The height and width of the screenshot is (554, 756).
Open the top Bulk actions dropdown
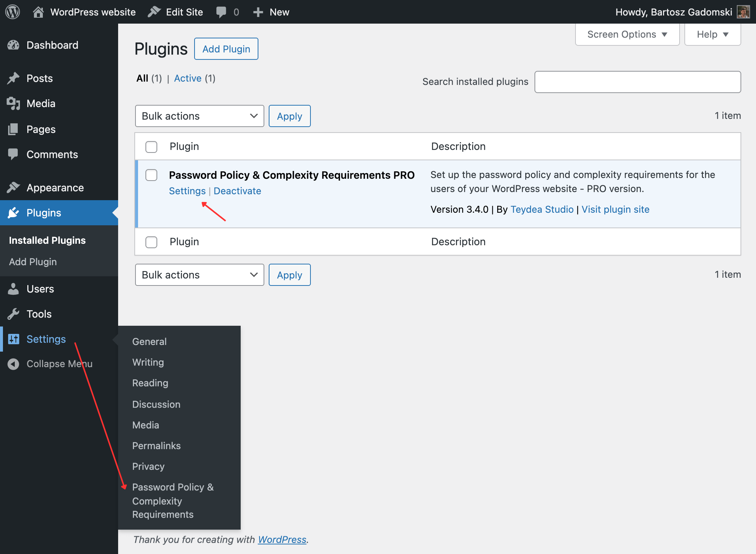199,116
